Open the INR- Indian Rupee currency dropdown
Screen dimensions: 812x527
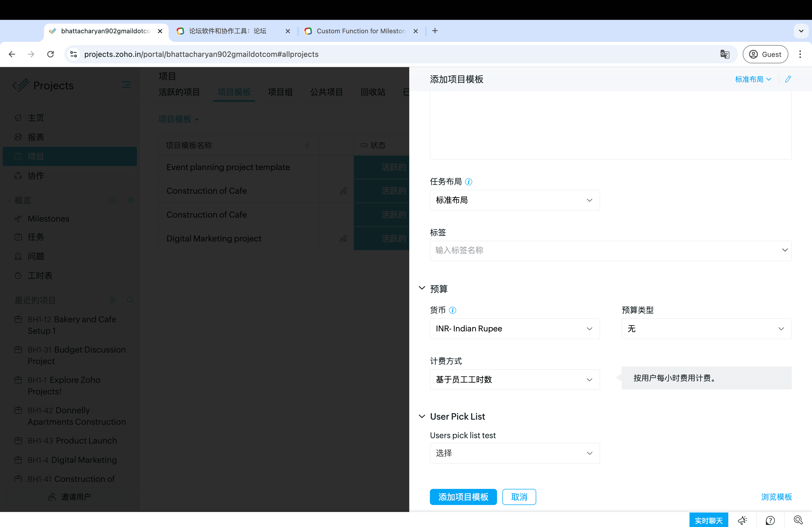[514, 329]
